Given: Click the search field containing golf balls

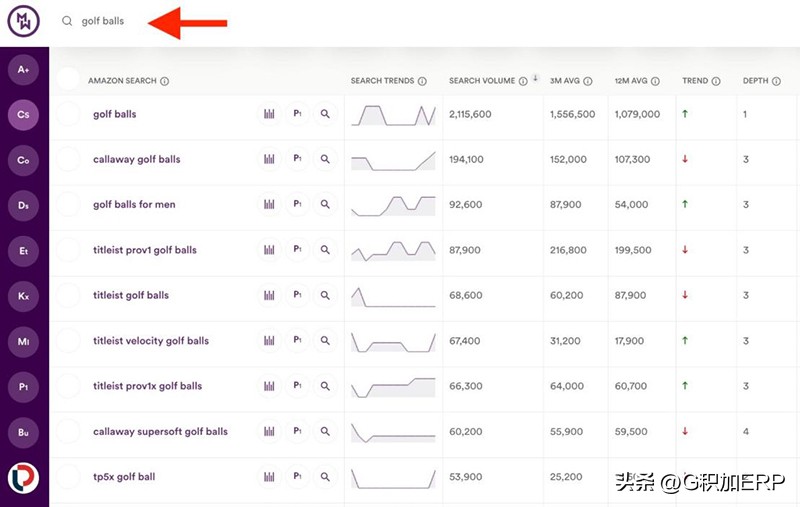Looking at the screenshot, I should pyautogui.click(x=103, y=21).
